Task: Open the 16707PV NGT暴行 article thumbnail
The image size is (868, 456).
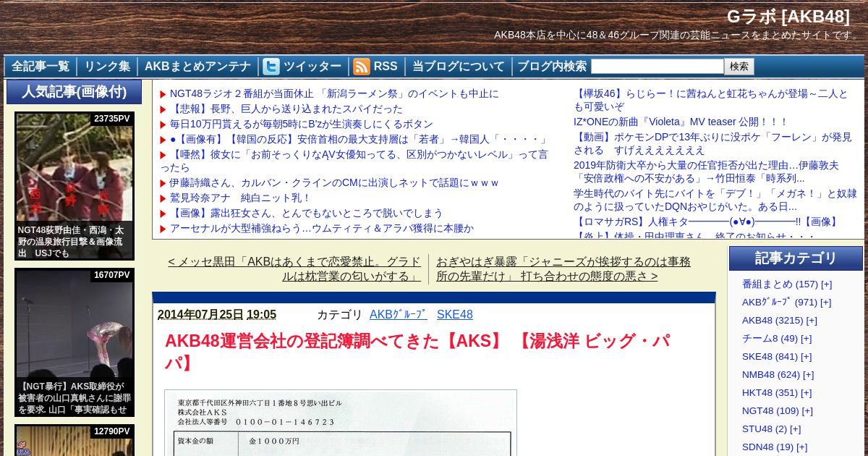Action: coord(75,342)
